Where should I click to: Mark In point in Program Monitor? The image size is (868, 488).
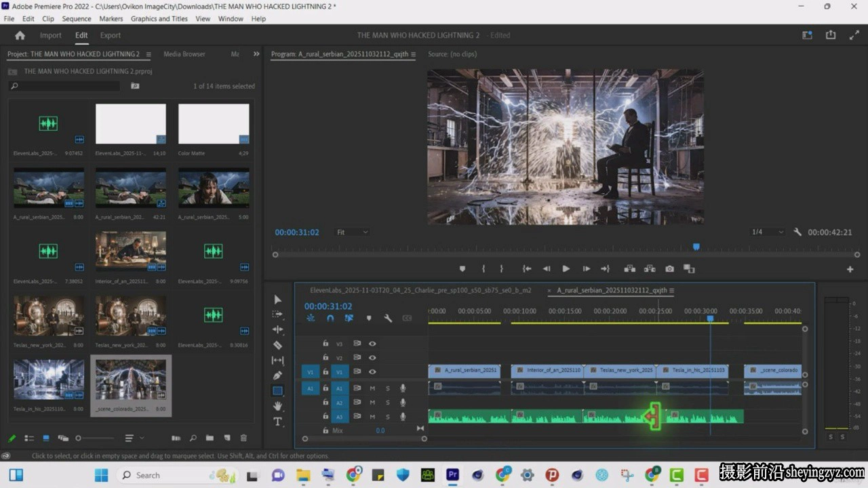point(484,269)
